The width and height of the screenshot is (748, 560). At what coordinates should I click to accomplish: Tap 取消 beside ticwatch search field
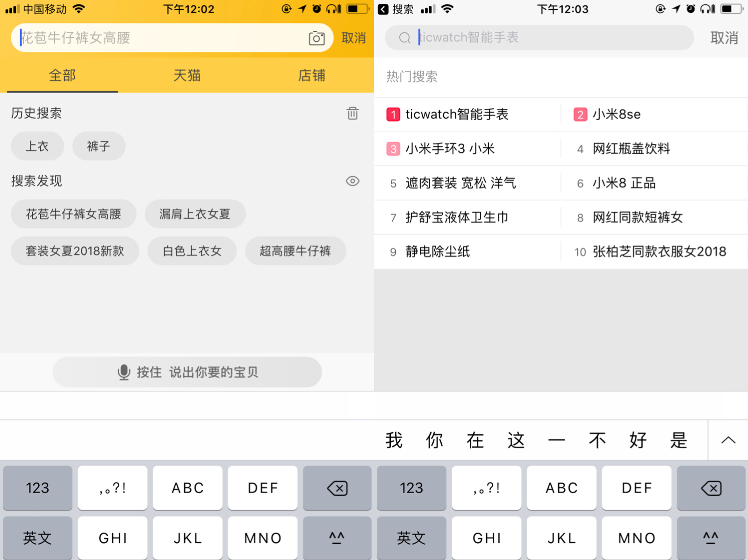[724, 38]
